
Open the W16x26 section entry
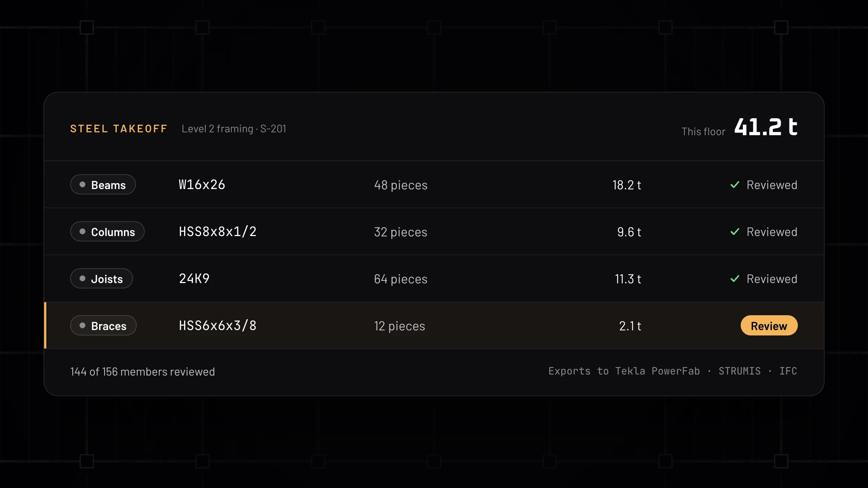tap(202, 185)
